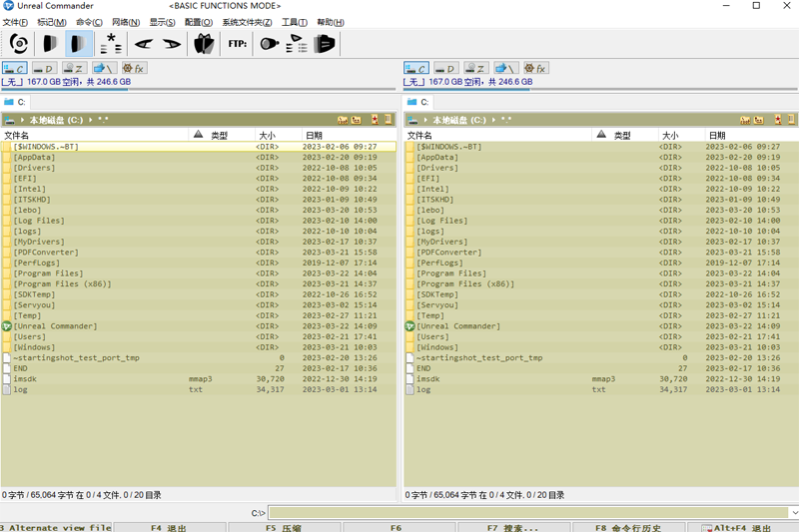Screen dimensions: 799x532
Task: Select [Program Files (x86)] folder in left panel
Action: pyautogui.click(x=198, y=284)
